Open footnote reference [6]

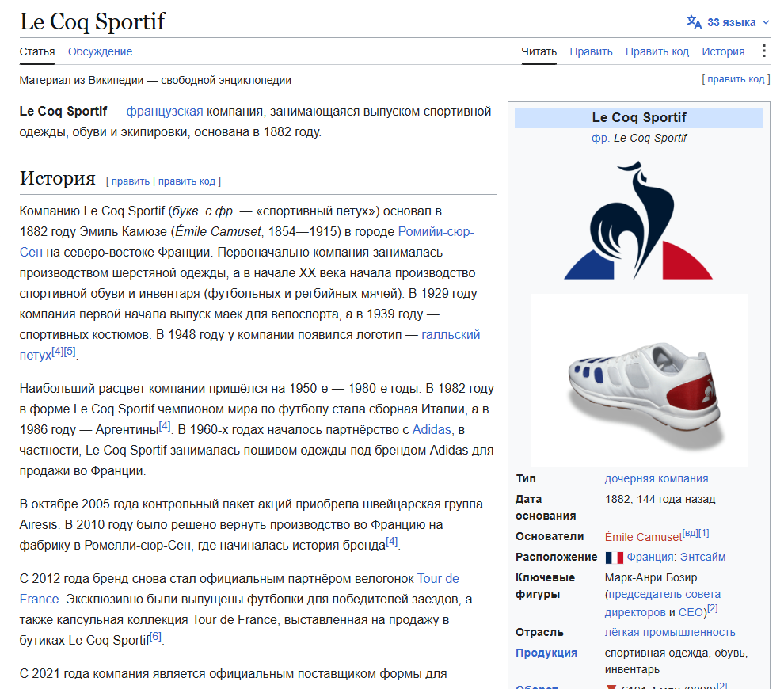tap(155, 637)
